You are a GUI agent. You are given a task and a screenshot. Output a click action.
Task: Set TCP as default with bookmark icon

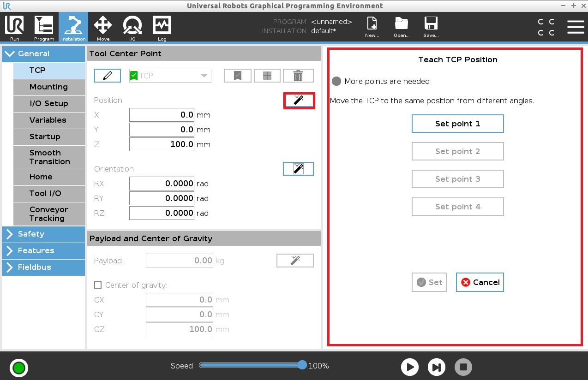tap(238, 76)
